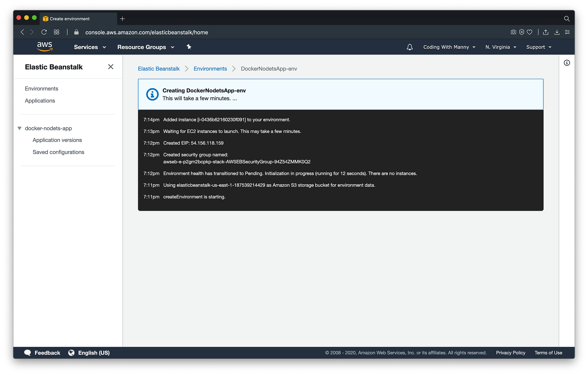The width and height of the screenshot is (588, 375).
Task: Click the Services dropdown arrow
Action: coord(104,47)
